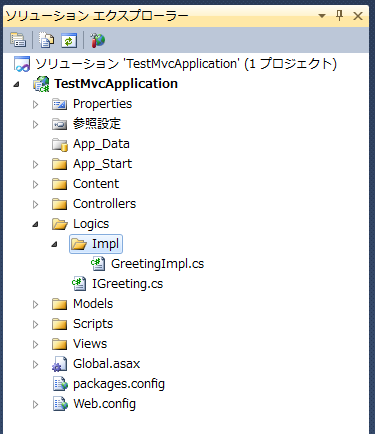Viewport: 375px width, 434px height.
Task: Select the Logics folder name
Action: pos(91,224)
